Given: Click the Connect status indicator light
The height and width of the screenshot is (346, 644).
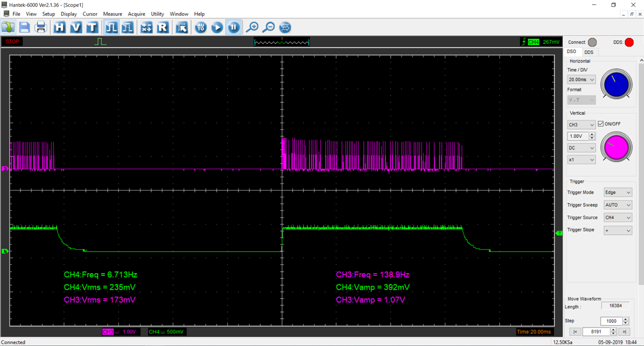Looking at the screenshot, I should tap(592, 42).
